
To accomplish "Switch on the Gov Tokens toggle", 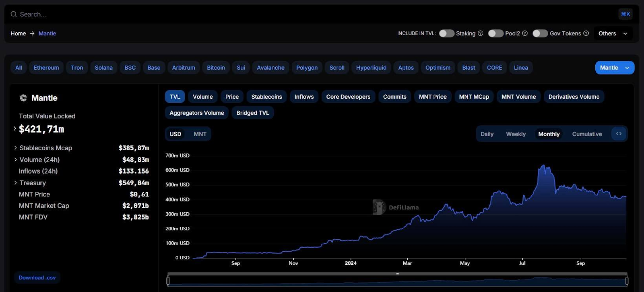I will point(540,33).
